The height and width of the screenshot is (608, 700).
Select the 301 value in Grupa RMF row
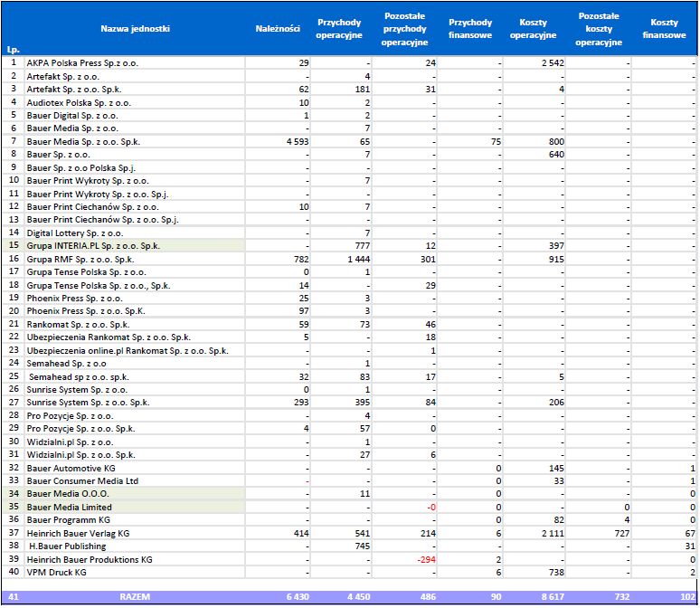pyautogui.click(x=428, y=259)
